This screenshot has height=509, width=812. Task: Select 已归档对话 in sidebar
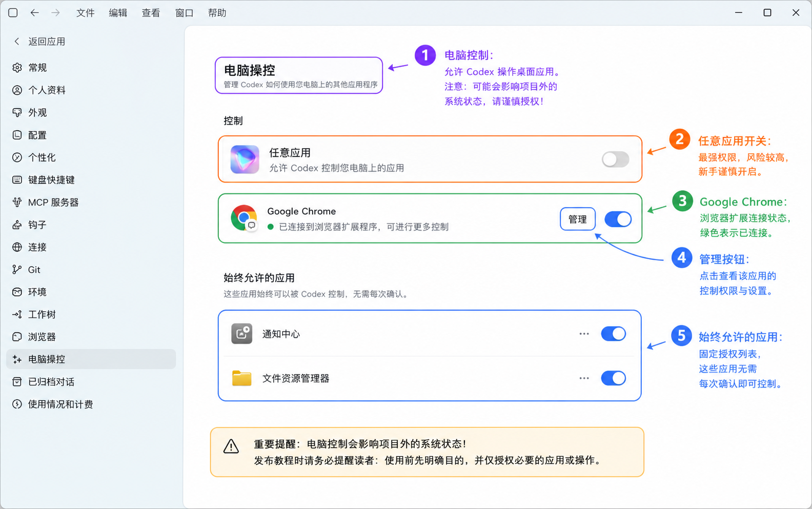[x=91, y=382]
